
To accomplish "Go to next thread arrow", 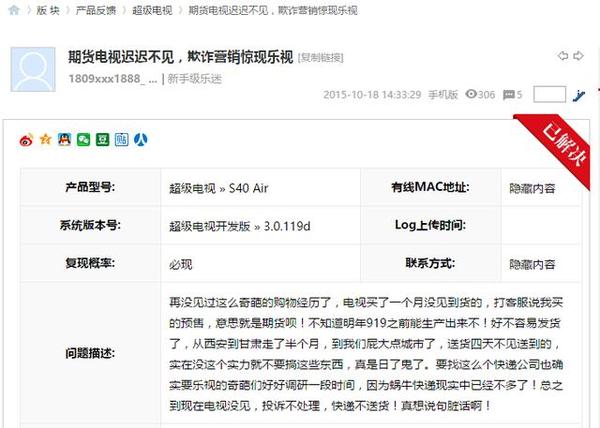I will pyautogui.click(x=578, y=56).
